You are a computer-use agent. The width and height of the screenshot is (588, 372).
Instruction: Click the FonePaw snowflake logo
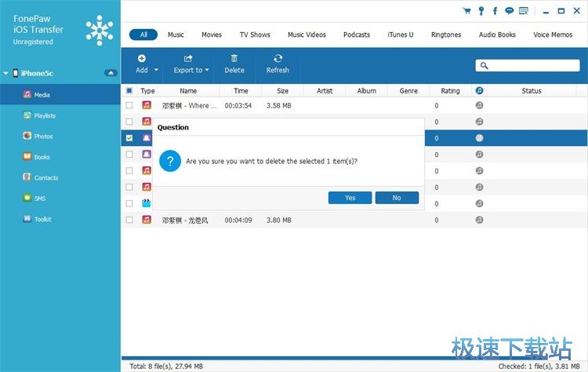click(x=100, y=31)
